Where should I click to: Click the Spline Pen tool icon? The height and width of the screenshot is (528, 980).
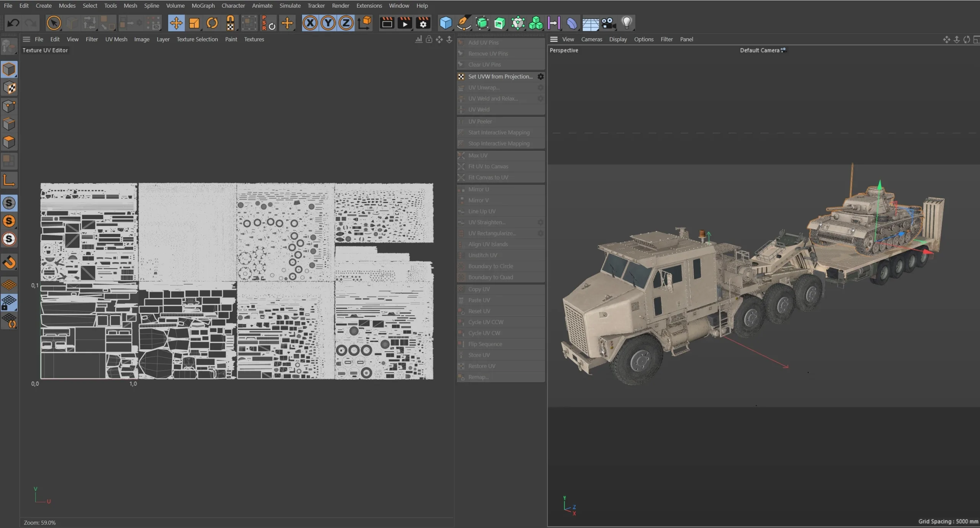pyautogui.click(x=464, y=23)
